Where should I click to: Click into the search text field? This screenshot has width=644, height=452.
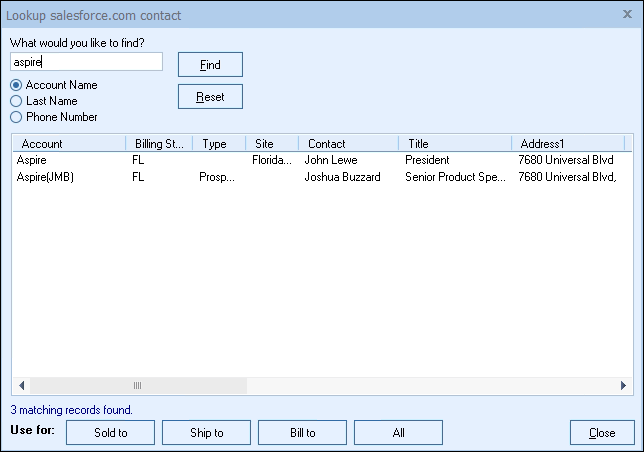coord(86,62)
